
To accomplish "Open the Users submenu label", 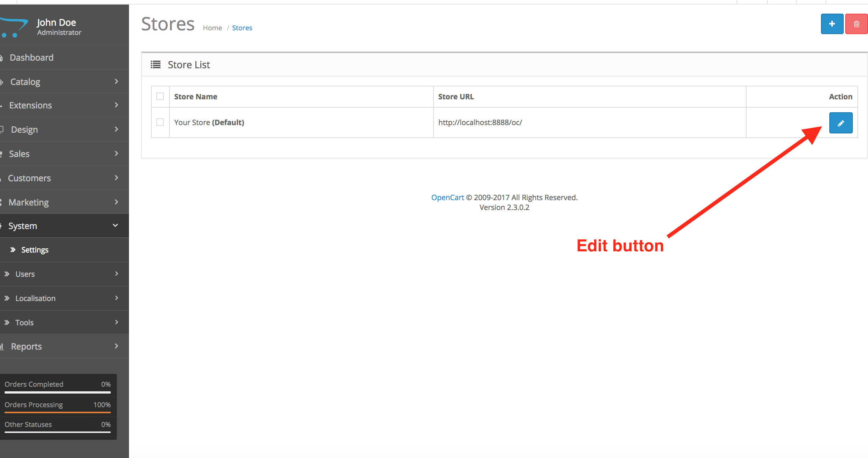I will [x=25, y=274].
